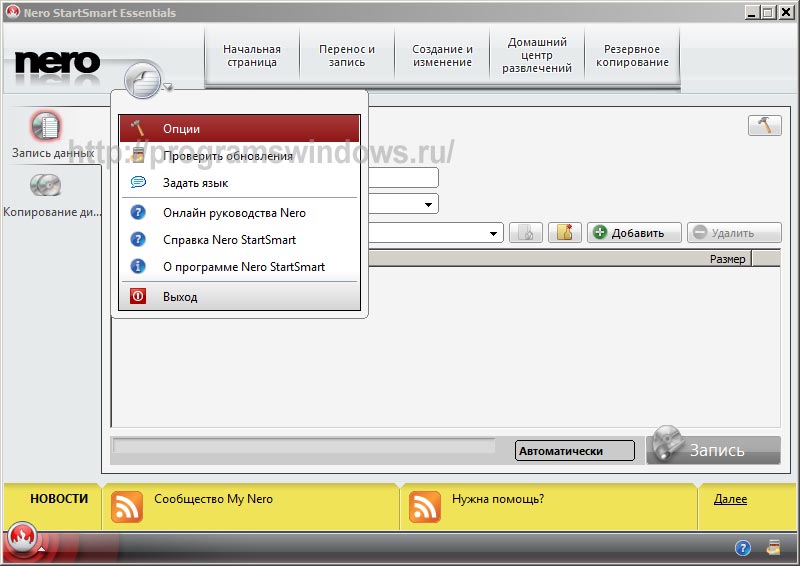Image resolution: width=800 pixels, height=566 pixels.
Task: Click the red power icon beside Выход
Action: pyautogui.click(x=138, y=296)
